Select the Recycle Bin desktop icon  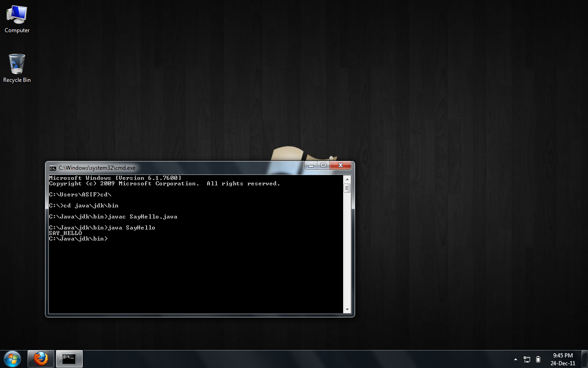[x=17, y=68]
